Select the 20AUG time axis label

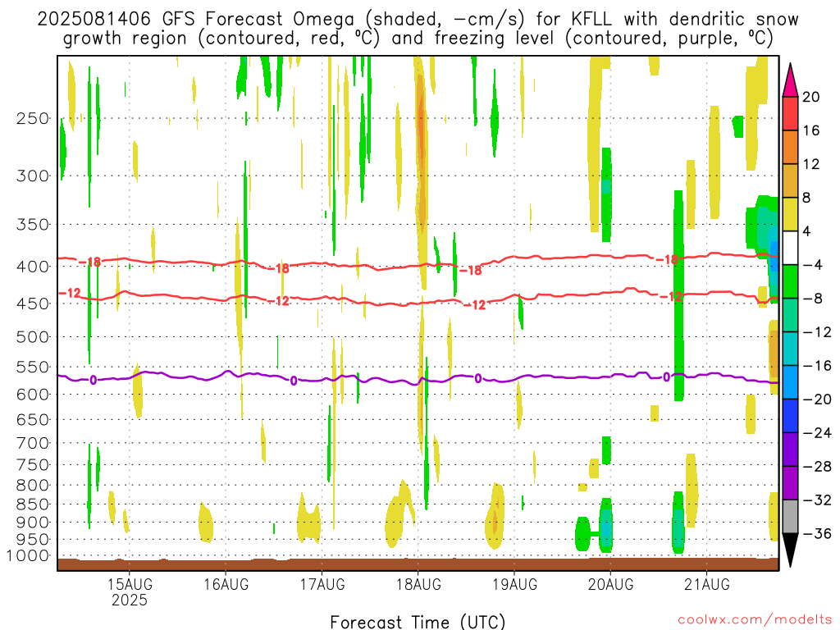pos(610,584)
